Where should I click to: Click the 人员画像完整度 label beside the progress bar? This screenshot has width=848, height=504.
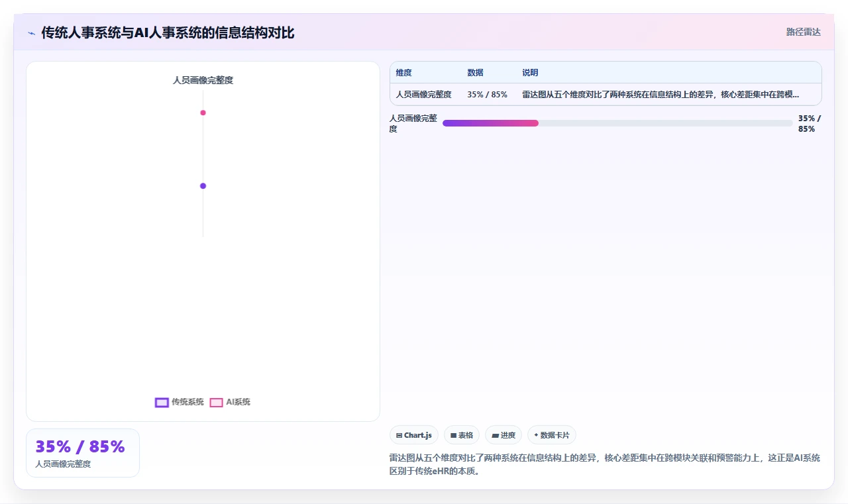413,123
